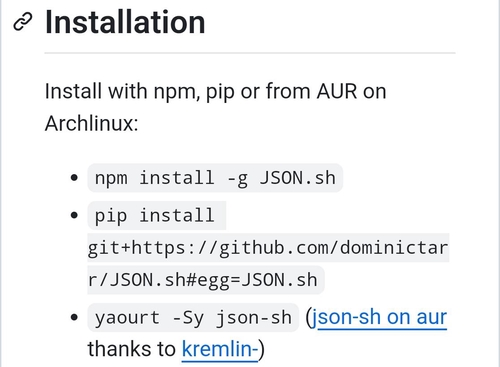Click the r/JSON.sh#egg=JSON.sh code line
This screenshot has height=367, width=500.
(206, 280)
